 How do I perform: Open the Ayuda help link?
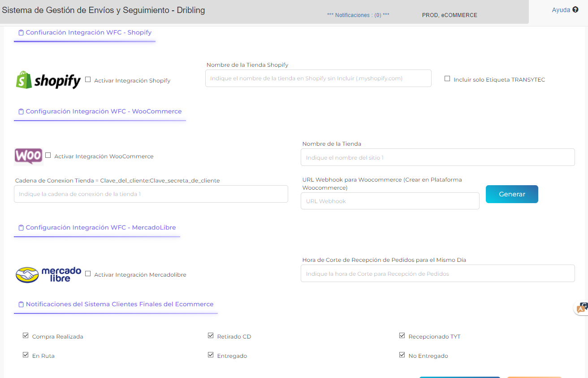tap(561, 10)
